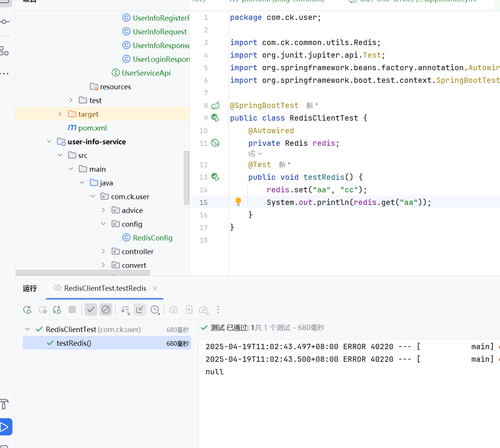Click the Spring leaf gutter icon on line 8

coord(215,105)
